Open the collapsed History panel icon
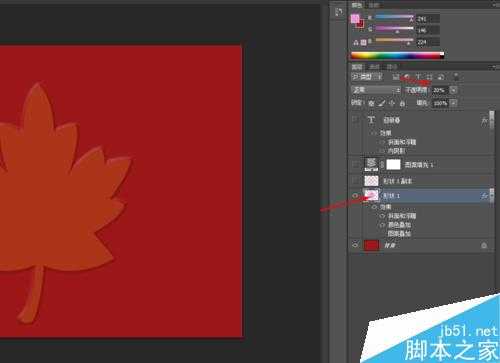500x363 pixels. 338,12
